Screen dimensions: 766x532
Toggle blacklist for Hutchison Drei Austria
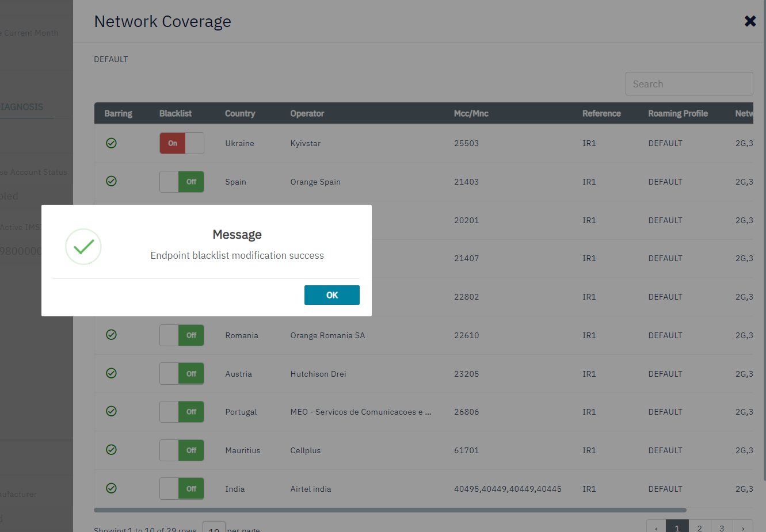tap(181, 374)
